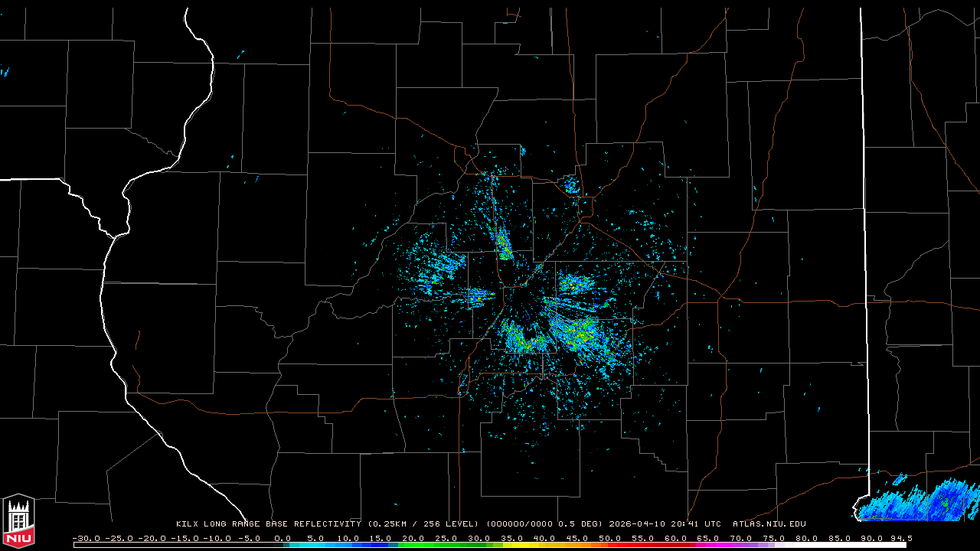
Task: Click the "45.0" reflectivity scale label
Action: click(579, 539)
